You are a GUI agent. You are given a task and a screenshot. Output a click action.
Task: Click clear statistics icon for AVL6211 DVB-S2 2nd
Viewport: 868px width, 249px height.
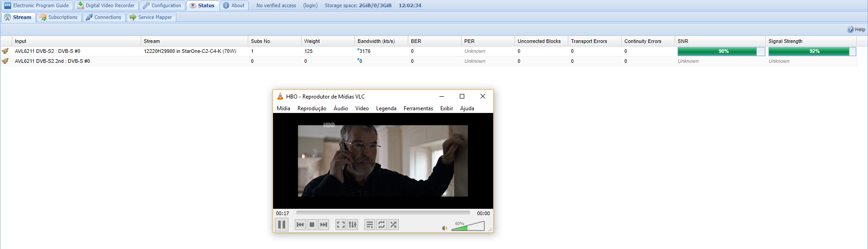click(5, 61)
